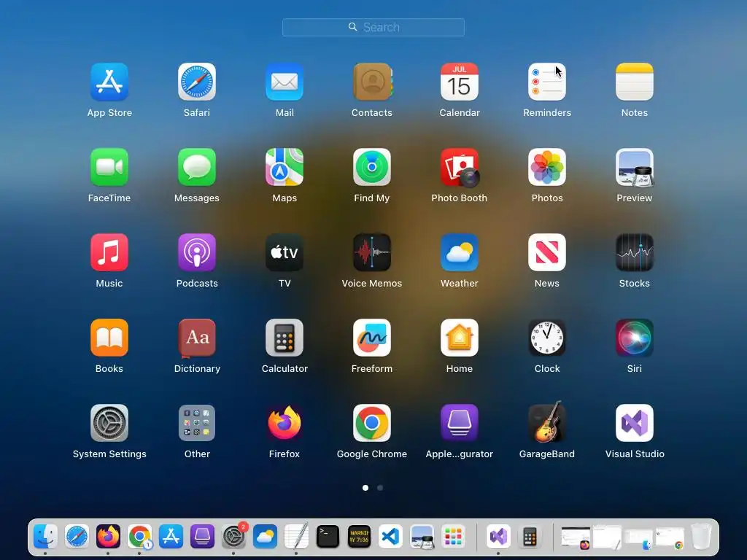This screenshot has height=560, width=747.
Task: Click purple Visual Studio icon in Dock
Action: click(x=499, y=537)
